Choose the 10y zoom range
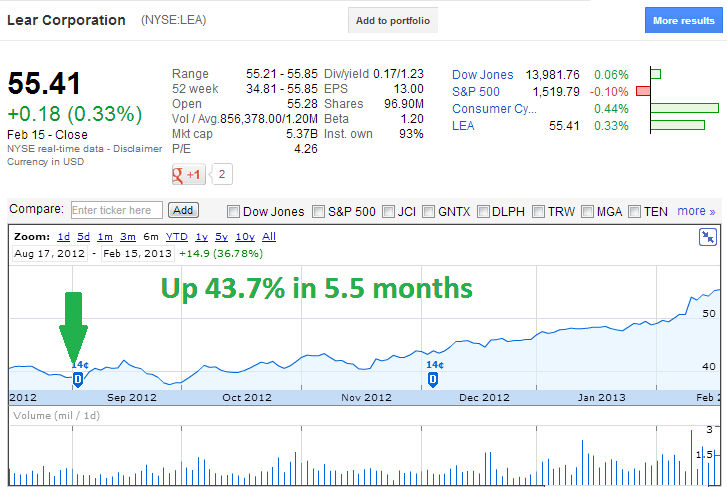The height and width of the screenshot is (487, 727). coord(245,237)
